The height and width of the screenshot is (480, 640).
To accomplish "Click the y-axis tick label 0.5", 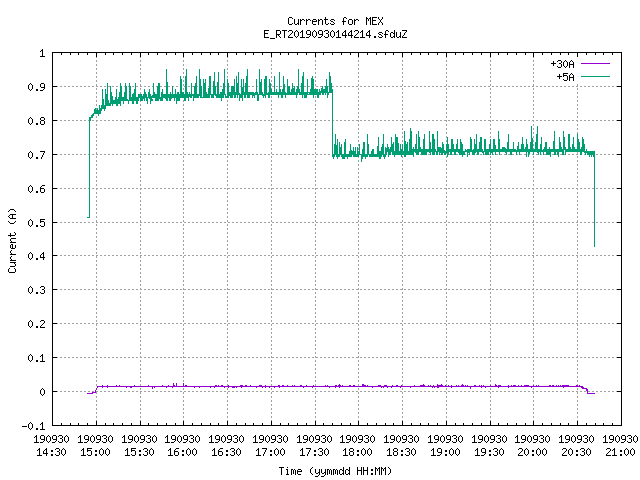I will point(36,223).
